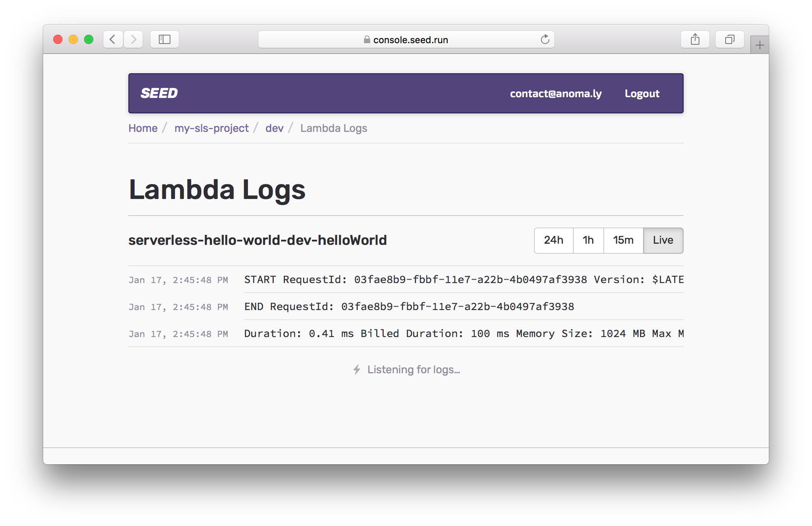Select the 24h log time range
The image size is (812, 526).
tap(553, 240)
